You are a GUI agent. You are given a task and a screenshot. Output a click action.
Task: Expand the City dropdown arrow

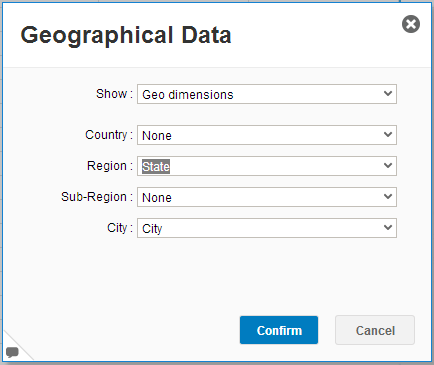tap(388, 228)
